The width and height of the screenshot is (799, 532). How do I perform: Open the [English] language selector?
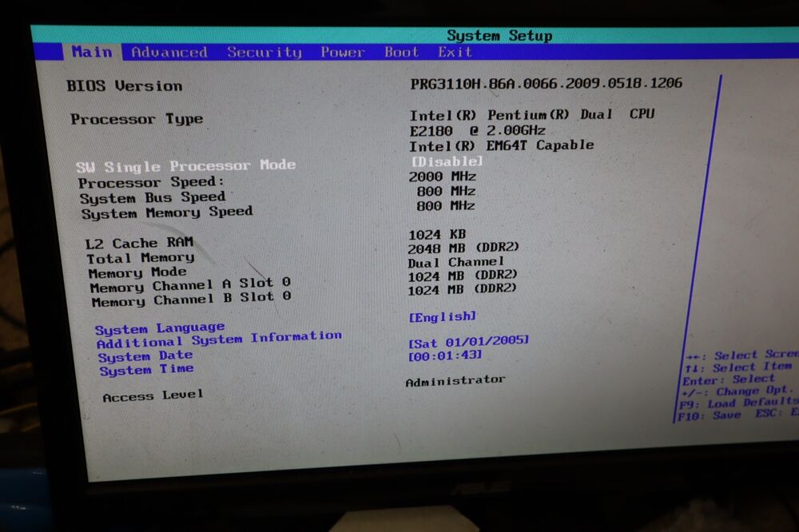[443, 317]
